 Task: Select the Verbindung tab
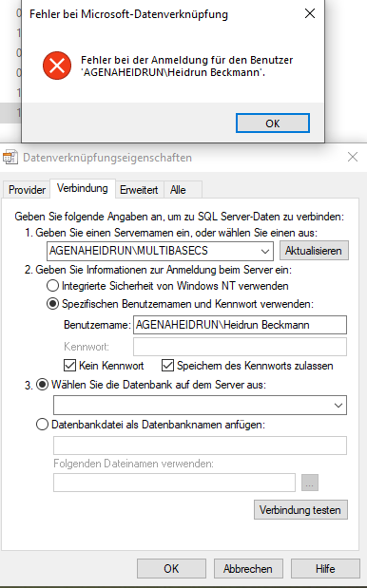tap(83, 188)
